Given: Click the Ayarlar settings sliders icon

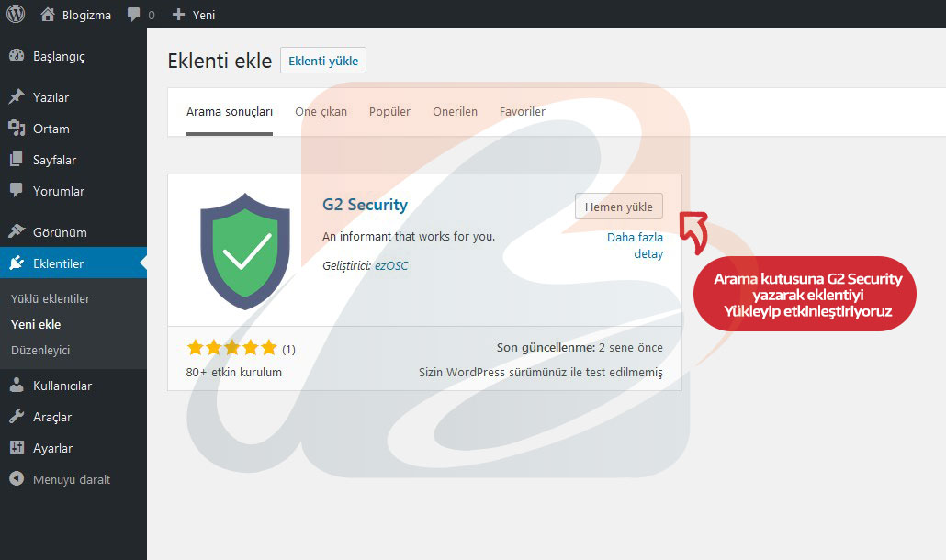Looking at the screenshot, I should coord(17,447).
